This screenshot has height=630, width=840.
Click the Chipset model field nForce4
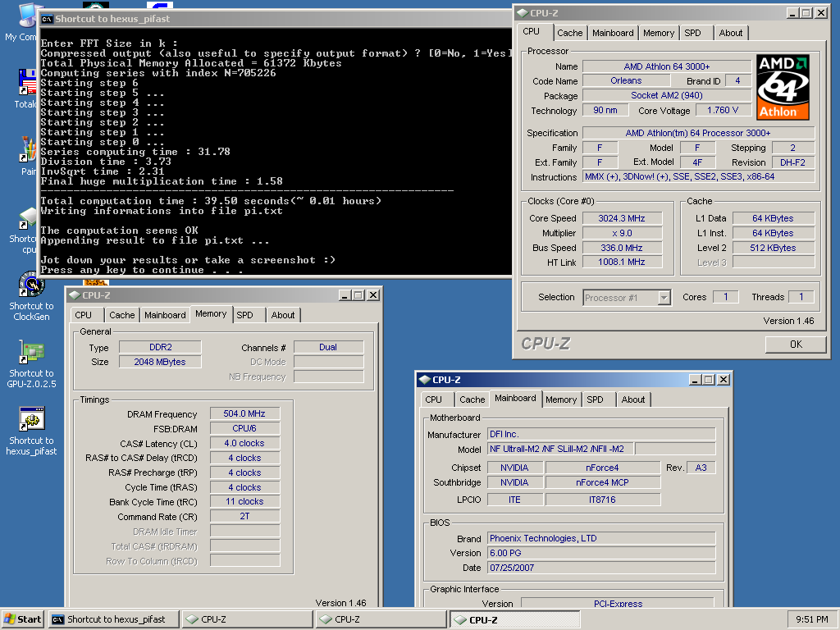tap(603, 468)
